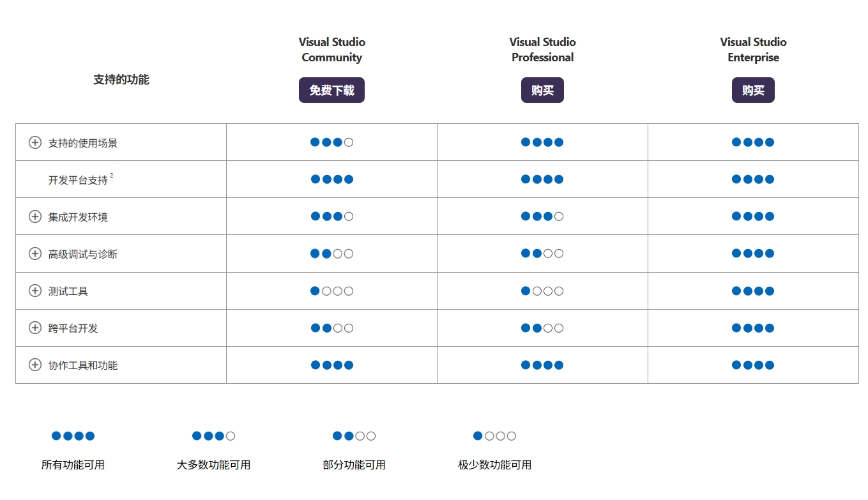The height and width of the screenshot is (500, 868).
Task: Click the Professional rating dots for 跨平台开发
Action: point(542,328)
